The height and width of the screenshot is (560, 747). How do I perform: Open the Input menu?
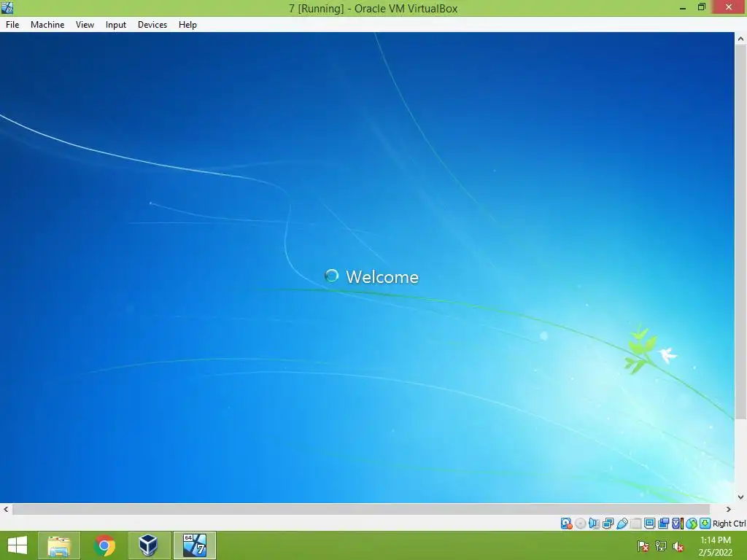click(x=116, y=25)
